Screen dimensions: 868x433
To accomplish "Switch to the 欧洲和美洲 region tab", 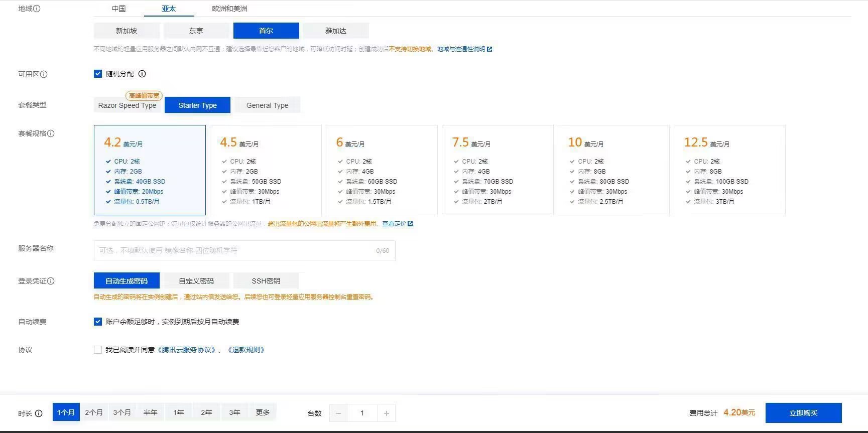I will (229, 9).
